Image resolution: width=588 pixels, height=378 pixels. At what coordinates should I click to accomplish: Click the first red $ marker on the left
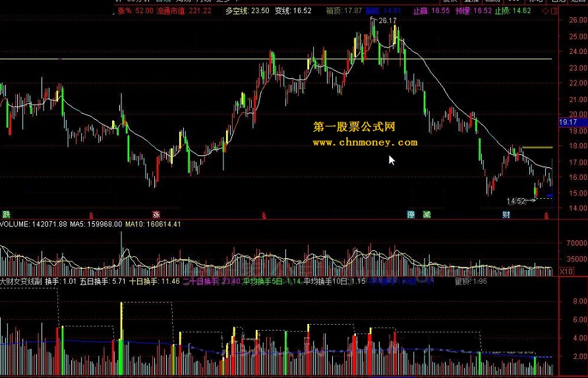click(91, 216)
